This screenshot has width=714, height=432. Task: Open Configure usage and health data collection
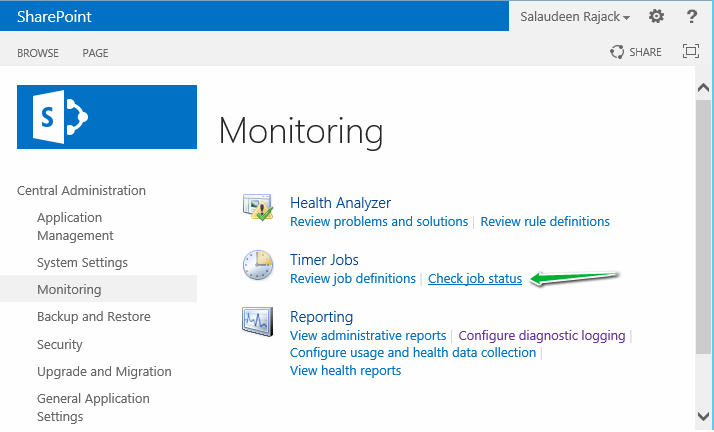click(413, 353)
